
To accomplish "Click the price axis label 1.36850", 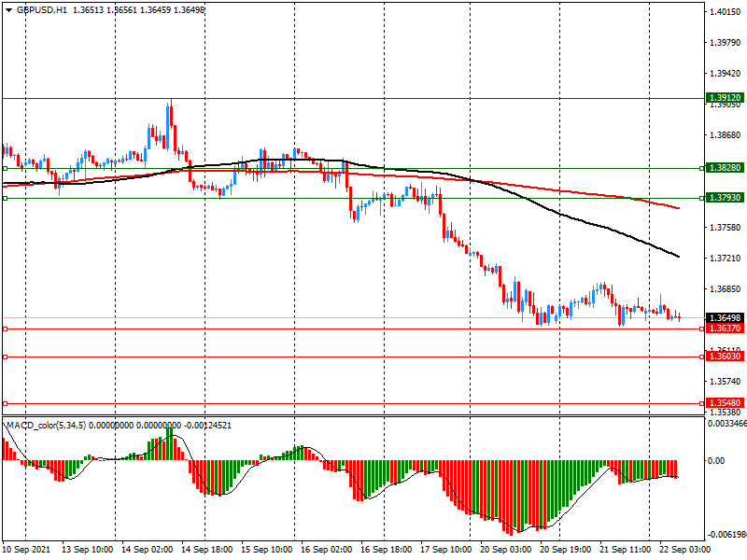I will (x=726, y=289).
